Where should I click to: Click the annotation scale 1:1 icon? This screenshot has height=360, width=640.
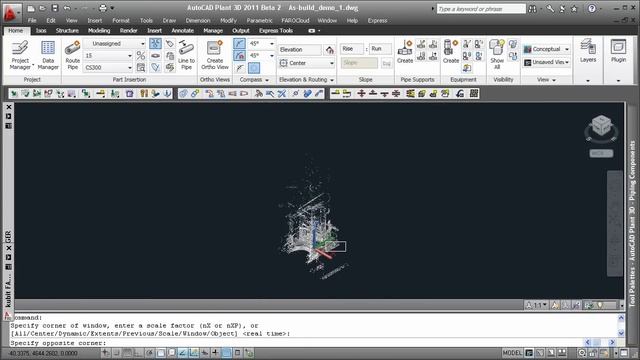tap(536, 305)
